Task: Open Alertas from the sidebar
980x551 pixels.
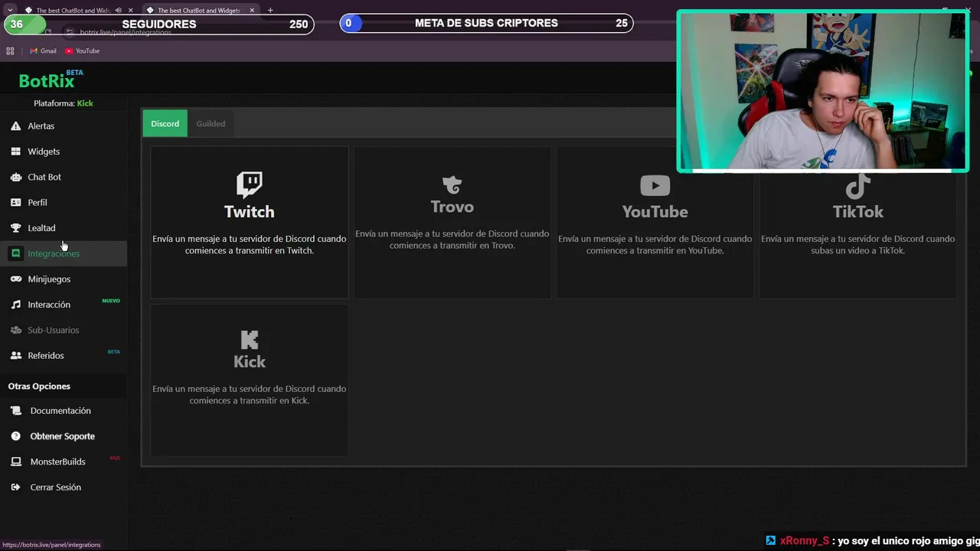Action: [x=64, y=126]
